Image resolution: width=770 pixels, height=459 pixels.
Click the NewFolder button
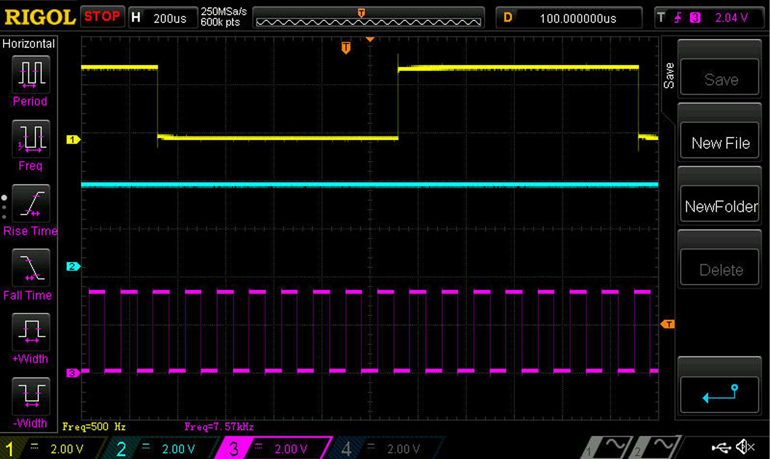(x=719, y=205)
